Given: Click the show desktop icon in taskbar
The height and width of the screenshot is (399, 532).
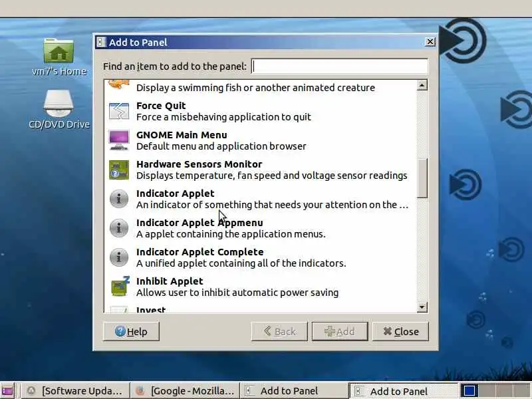Looking at the screenshot, I should tap(7, 391).
